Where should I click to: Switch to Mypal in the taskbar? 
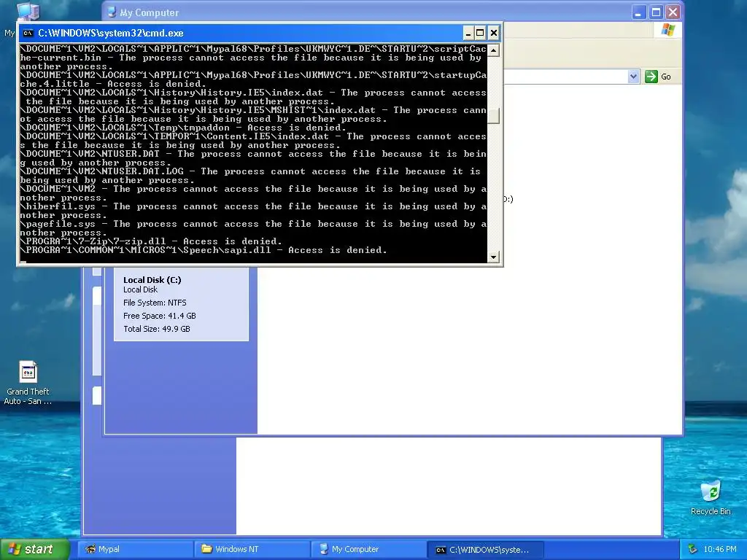(x=135, y=549)
